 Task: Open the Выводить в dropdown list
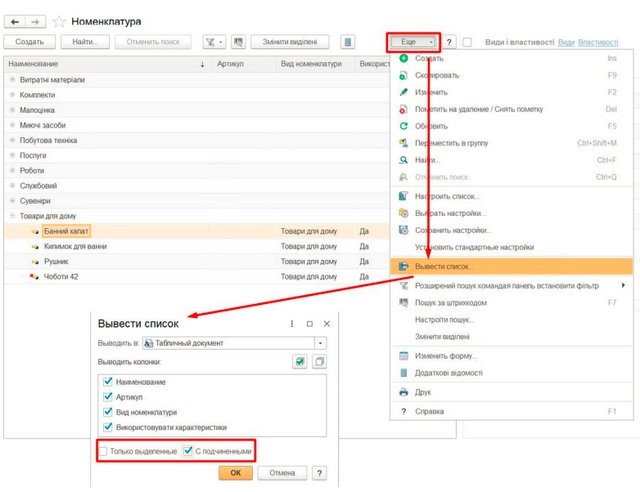pos(320,343)
